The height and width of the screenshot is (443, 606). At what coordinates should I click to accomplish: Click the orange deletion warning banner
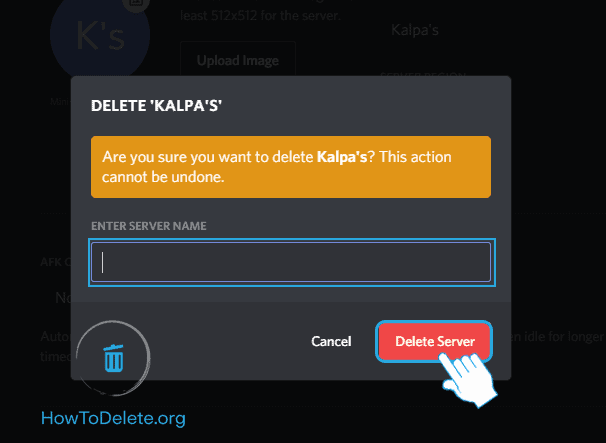[290, 167]
